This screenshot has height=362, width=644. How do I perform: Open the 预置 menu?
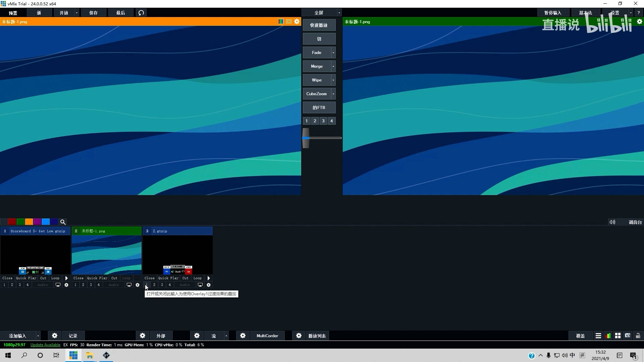point(13,13)
